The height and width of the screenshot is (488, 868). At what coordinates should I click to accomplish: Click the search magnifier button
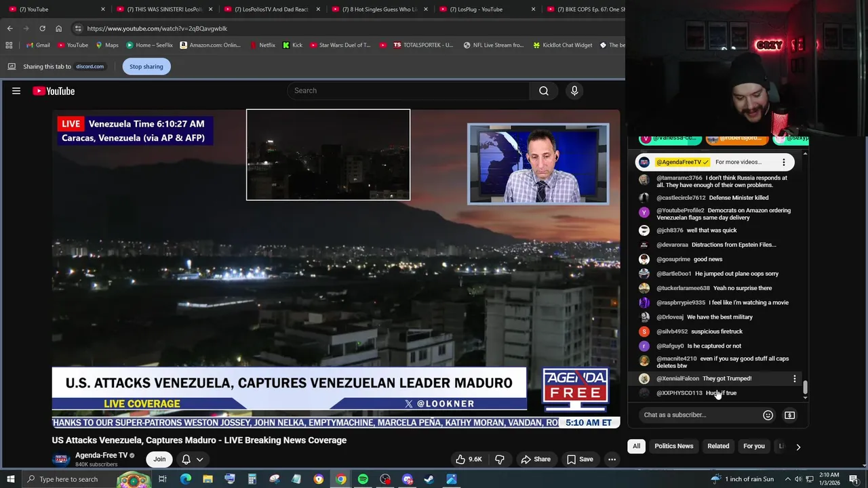(544, 91)
